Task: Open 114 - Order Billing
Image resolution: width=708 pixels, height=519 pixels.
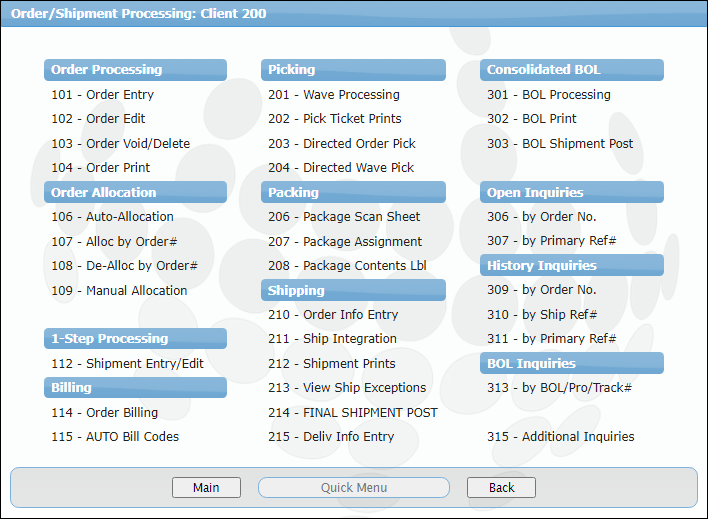Action: 104,413
